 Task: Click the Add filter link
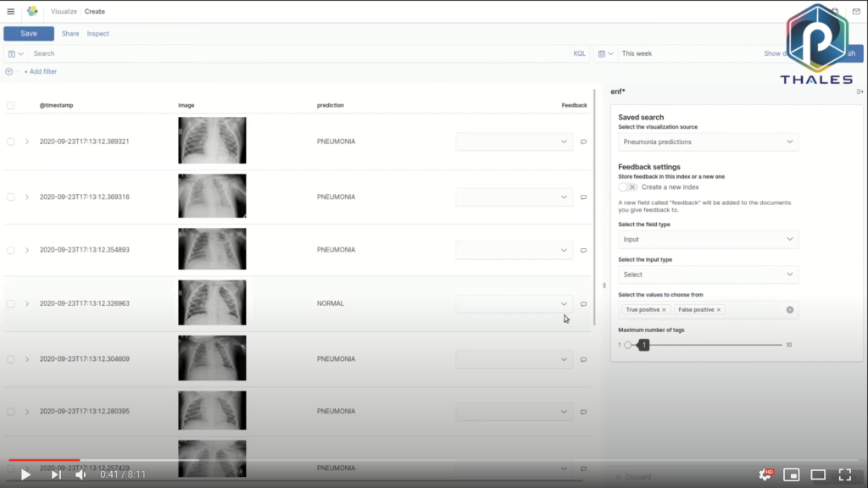tap(41, 71)
